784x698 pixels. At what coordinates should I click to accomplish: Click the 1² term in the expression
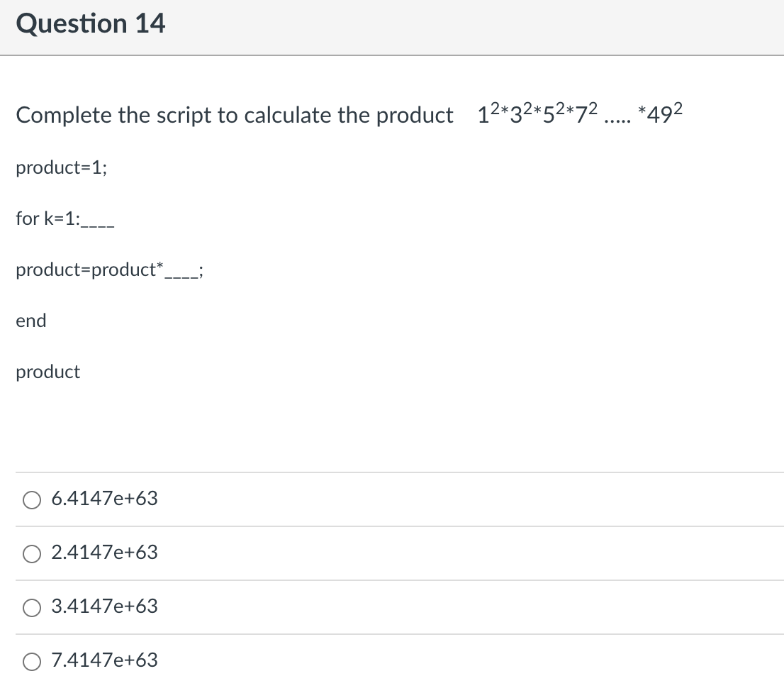[x=488, y=113]
